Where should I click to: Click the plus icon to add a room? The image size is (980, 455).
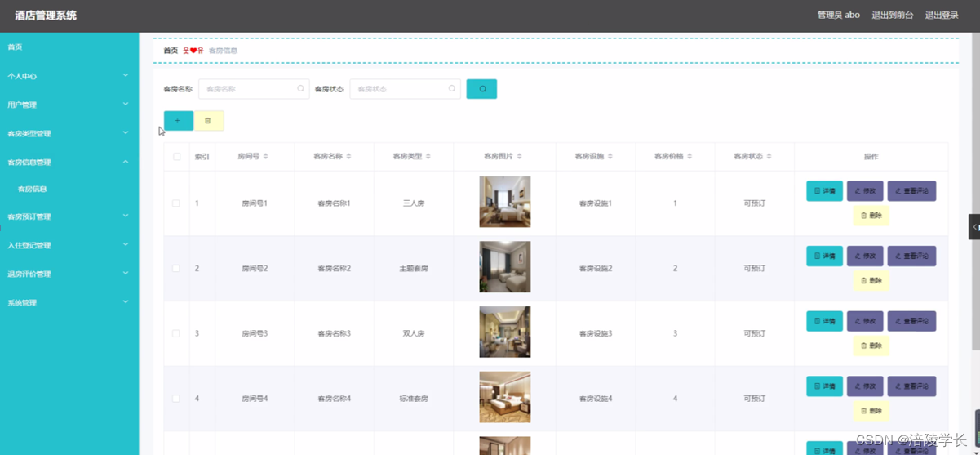pos(178,121)
